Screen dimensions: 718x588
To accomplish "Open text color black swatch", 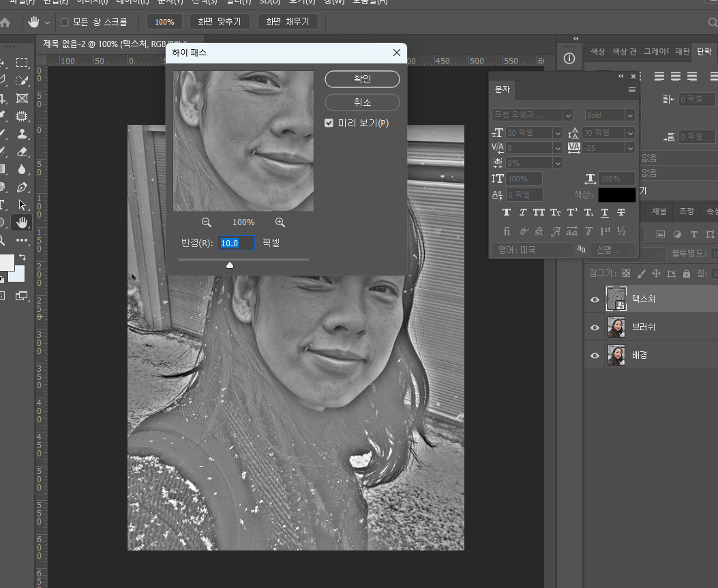I will pos(616,194).
